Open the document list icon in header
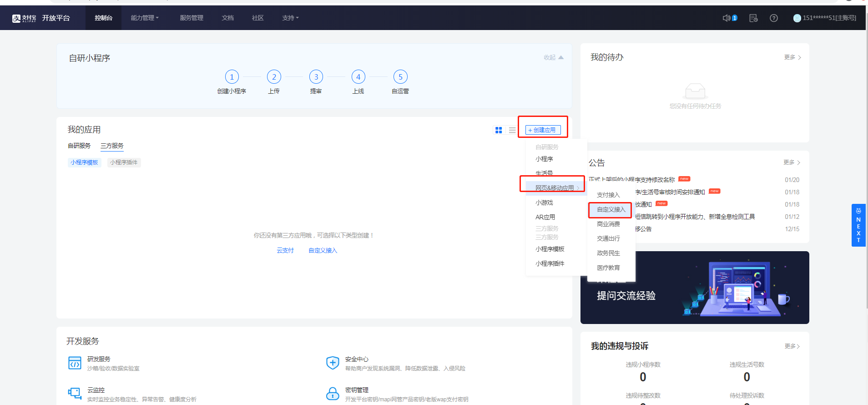The height and width of the screenshot is (405, 868). point(753,18)
